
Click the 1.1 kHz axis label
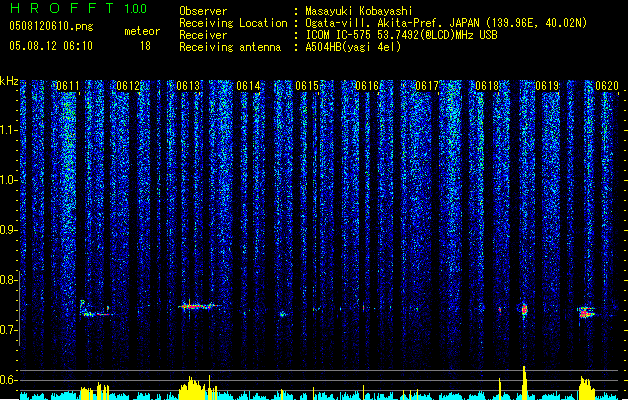tap(9, 130)
